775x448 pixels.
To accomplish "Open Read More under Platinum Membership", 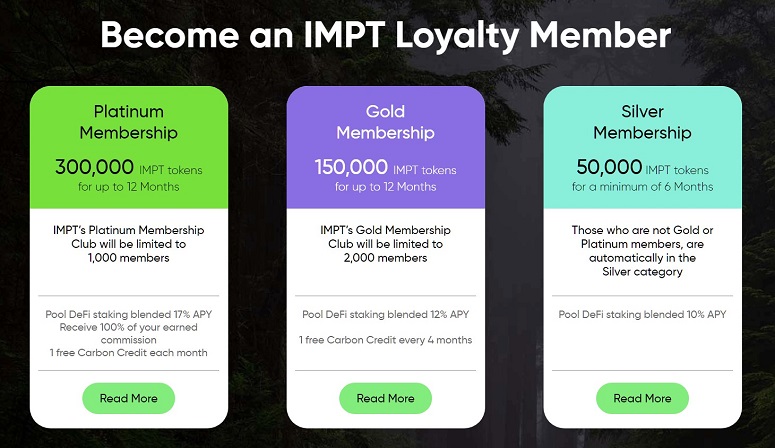I will 129,398.
